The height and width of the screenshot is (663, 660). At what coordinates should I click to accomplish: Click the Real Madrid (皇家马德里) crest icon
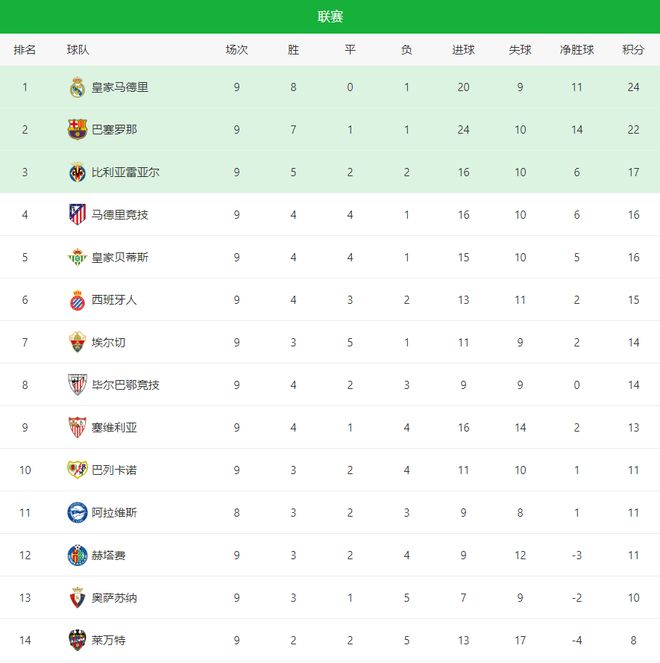[77, 87]
